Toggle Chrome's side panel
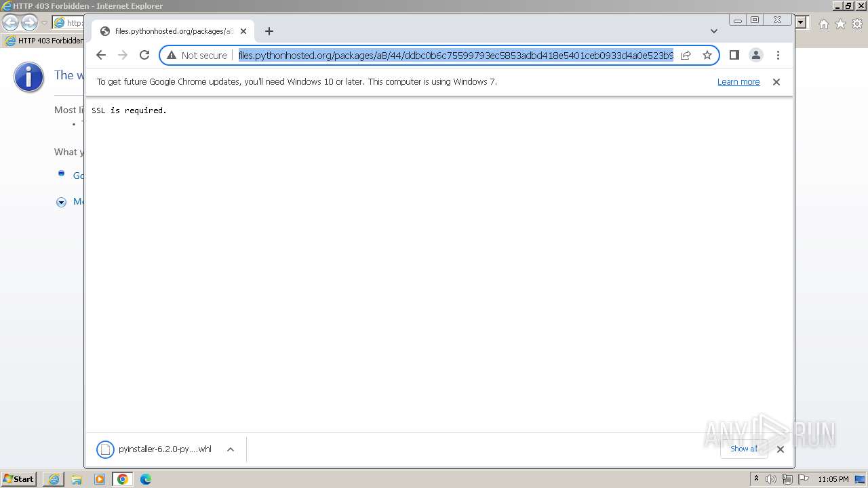868x488 pixels. (734, 55)
